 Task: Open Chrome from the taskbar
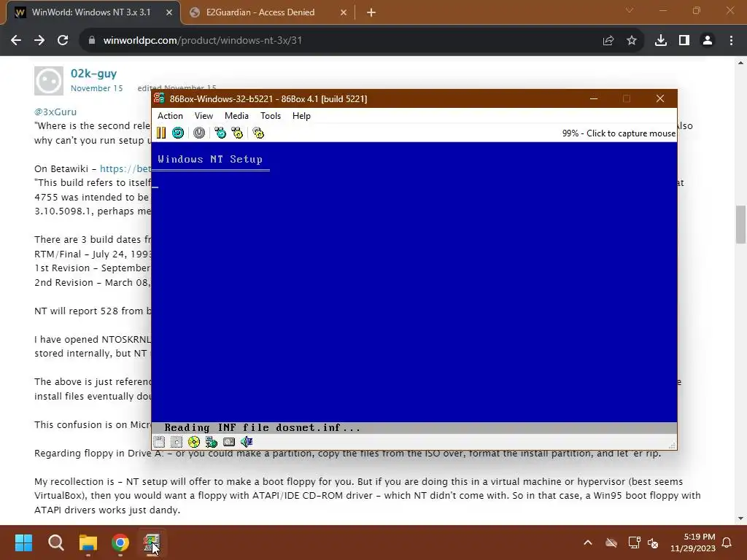click(120, 542)
